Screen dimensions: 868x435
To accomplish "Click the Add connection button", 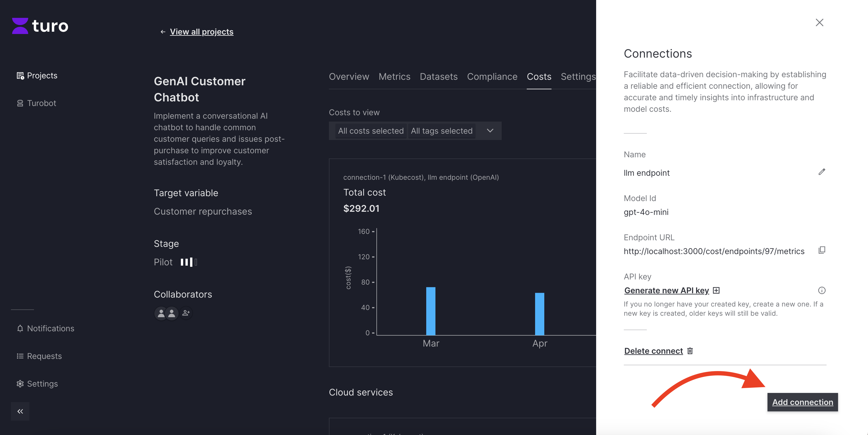I will pos(802,402).
